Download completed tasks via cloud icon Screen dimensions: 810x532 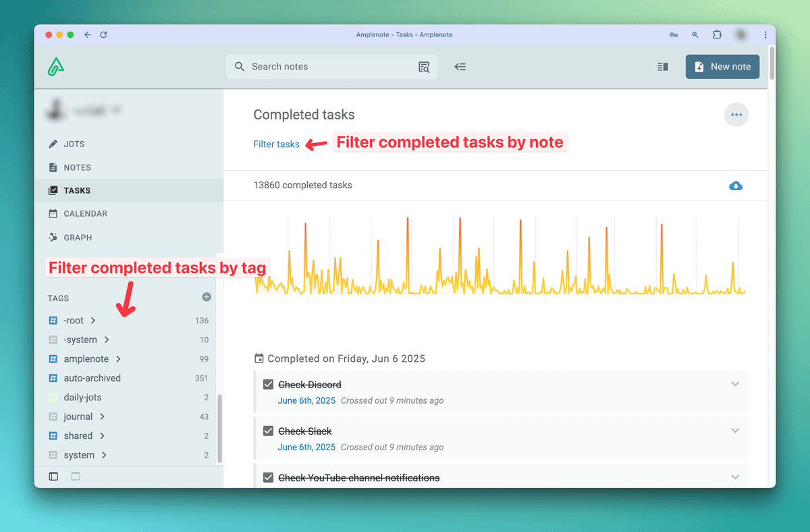pyautogui.click(x=736, y=186)
